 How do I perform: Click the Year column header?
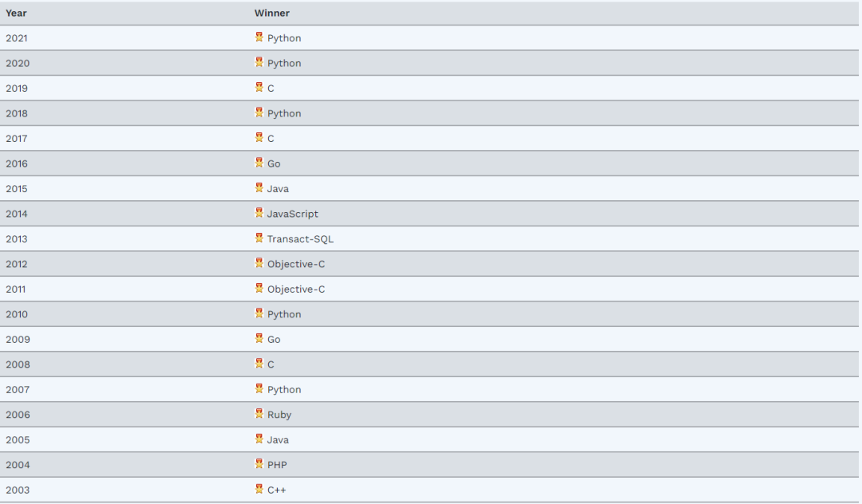[x=17, y=13]
